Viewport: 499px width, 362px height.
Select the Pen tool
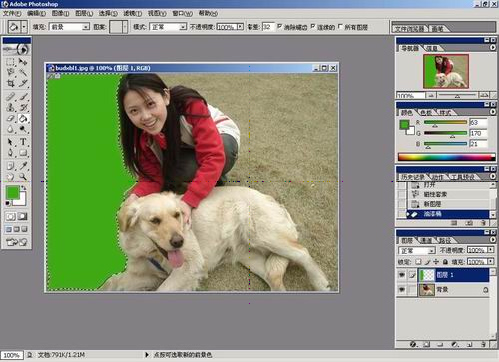pyautogui.click(x=10, y=153)
